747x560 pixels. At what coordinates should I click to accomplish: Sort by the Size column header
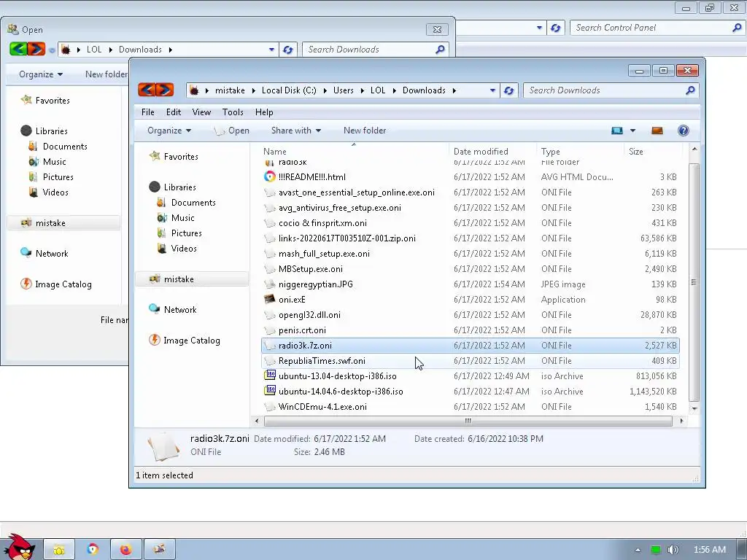[x=636, y=152]
